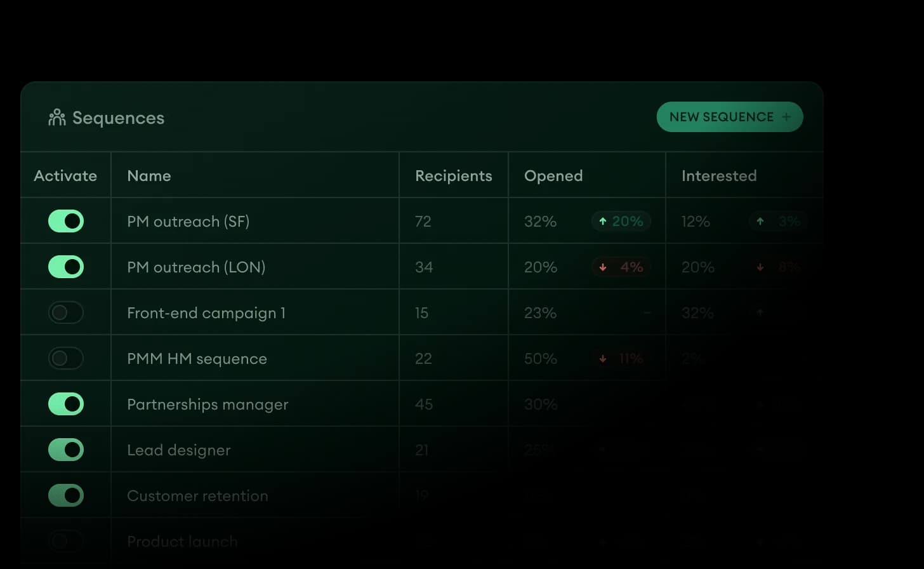
Task: Click the red down-arrow badge showing 4%
Action: pyautogui.click(x=621, y=267)
